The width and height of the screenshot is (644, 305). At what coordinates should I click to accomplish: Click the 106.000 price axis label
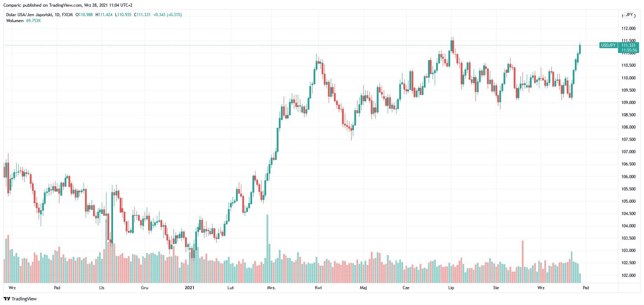point(629,177)
